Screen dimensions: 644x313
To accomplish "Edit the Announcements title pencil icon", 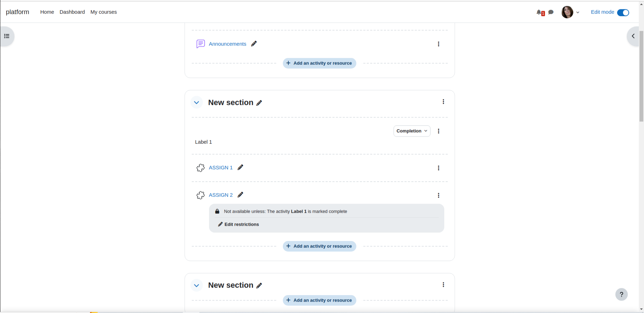I will pos(254,44).
